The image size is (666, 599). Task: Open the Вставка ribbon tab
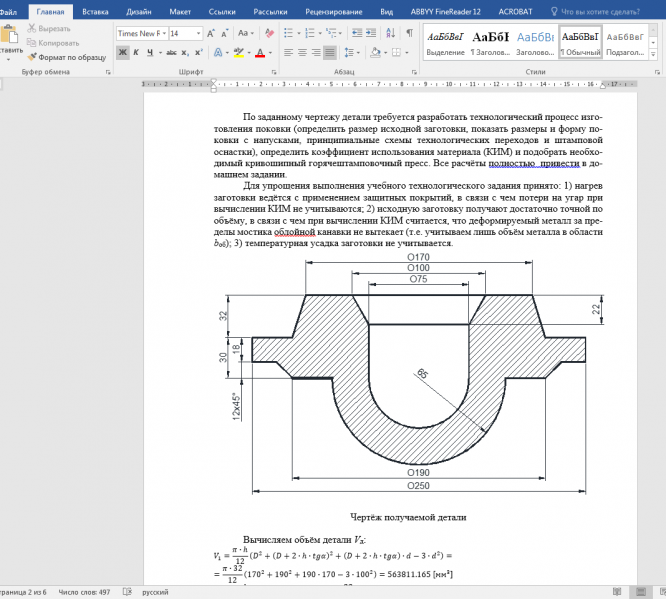point(96,11)
